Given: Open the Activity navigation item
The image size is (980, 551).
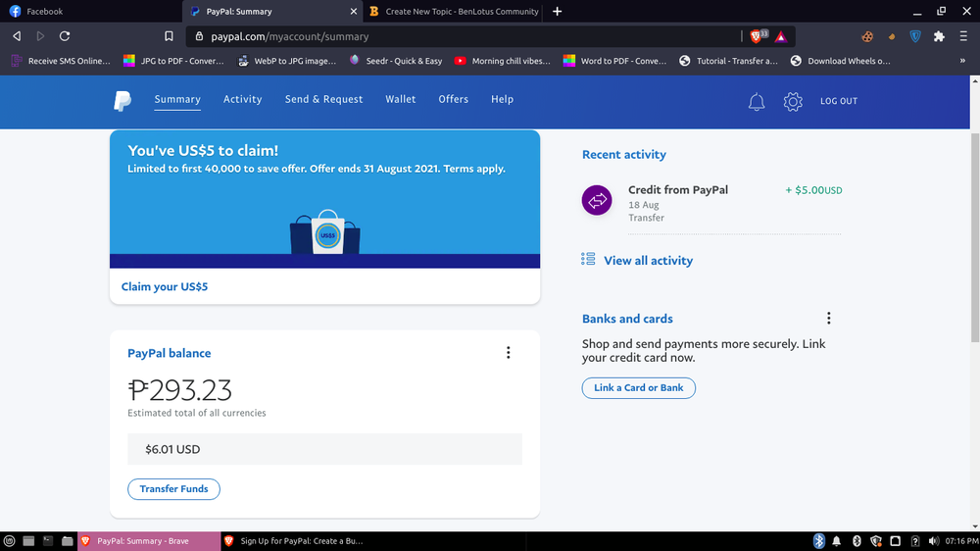Looking at the screenshot, I should [x=242, y=99].
